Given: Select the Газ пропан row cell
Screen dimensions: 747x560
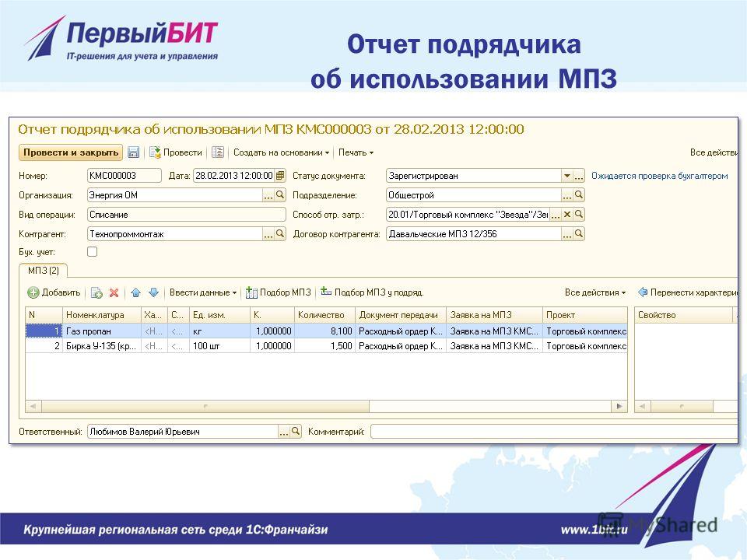Looking at the screenshot, I should [102, 331].
